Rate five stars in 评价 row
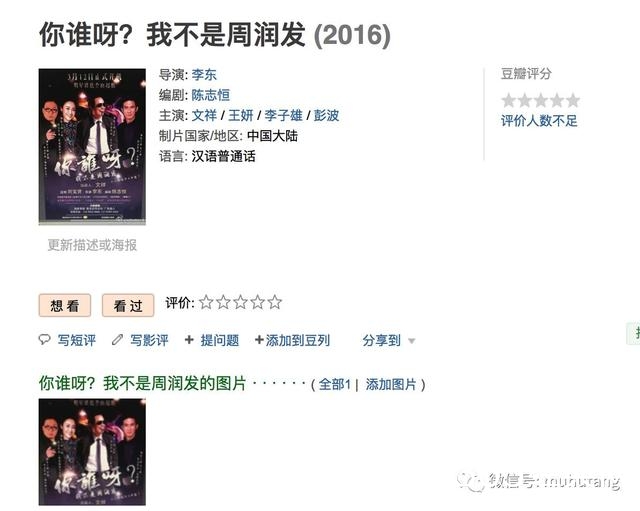The width and height of the screenshot is (640, 511). pos(275,302)
